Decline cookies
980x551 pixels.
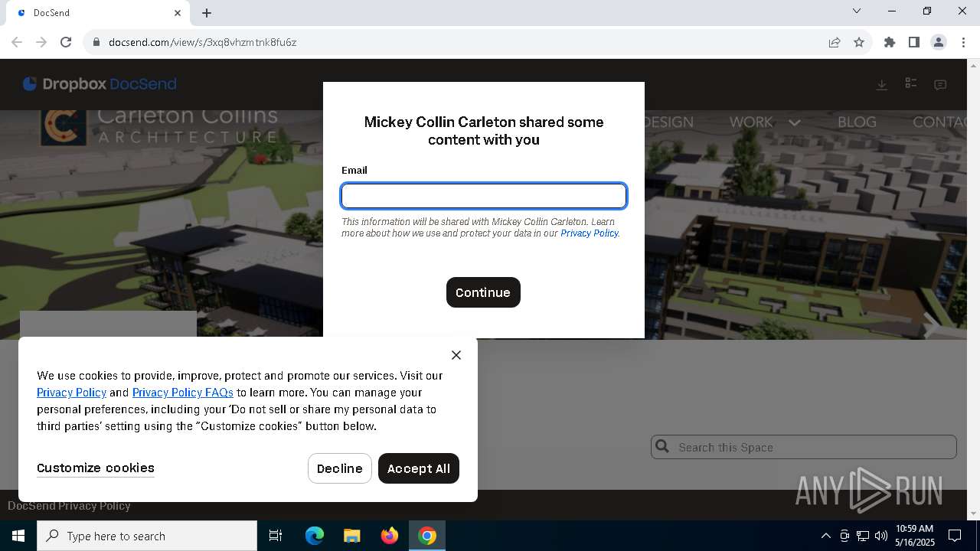tap(340, 468)
